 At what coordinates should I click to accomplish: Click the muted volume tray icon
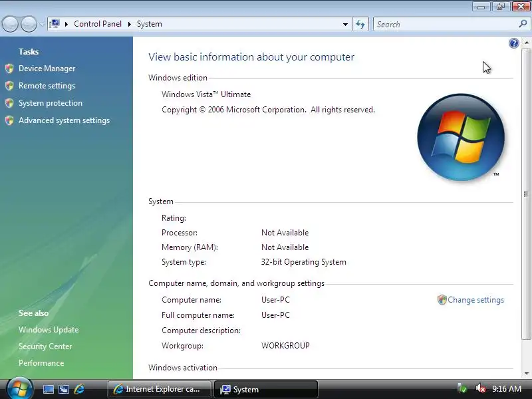click(480, 388)
